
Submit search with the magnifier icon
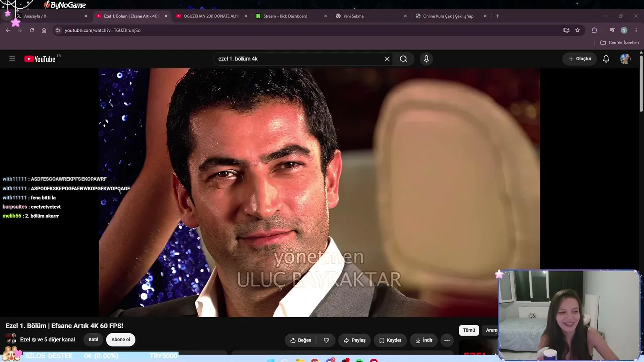404,59
